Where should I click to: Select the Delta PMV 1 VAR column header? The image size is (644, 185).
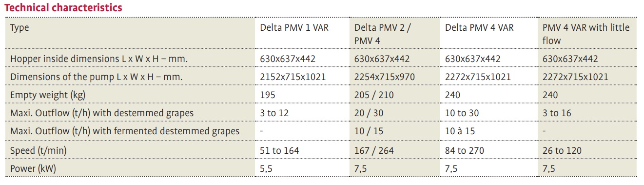(294, 28)
